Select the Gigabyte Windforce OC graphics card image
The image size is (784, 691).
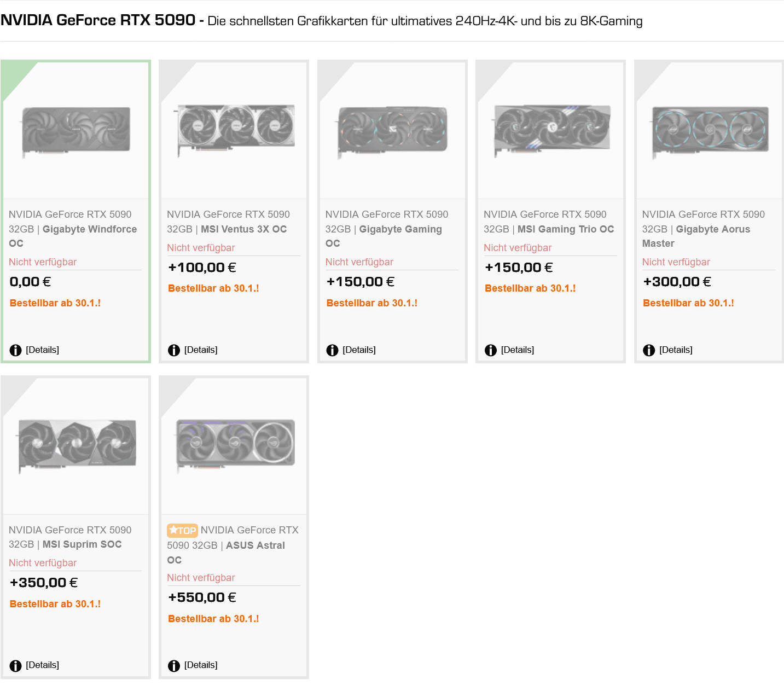click(76, 131)
